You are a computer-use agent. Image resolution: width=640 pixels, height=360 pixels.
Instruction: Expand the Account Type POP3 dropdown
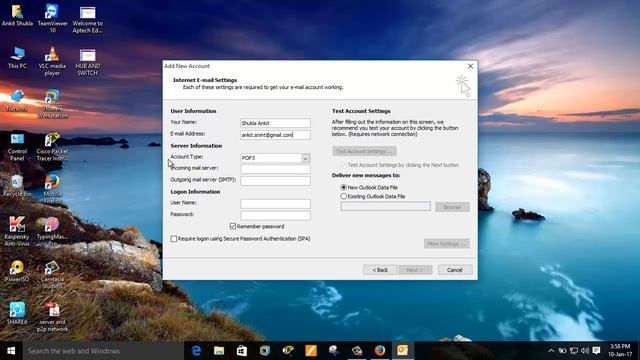(x=306, y=158)
